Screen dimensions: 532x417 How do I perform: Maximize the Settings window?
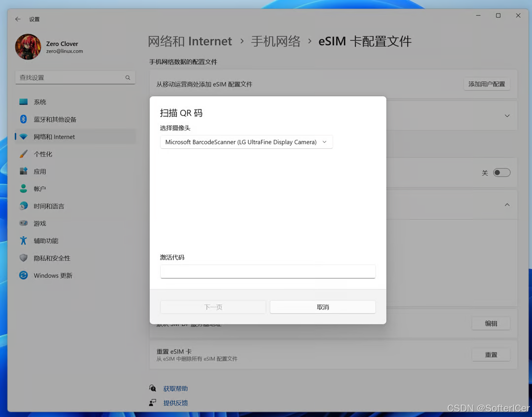tap(498, 16)
